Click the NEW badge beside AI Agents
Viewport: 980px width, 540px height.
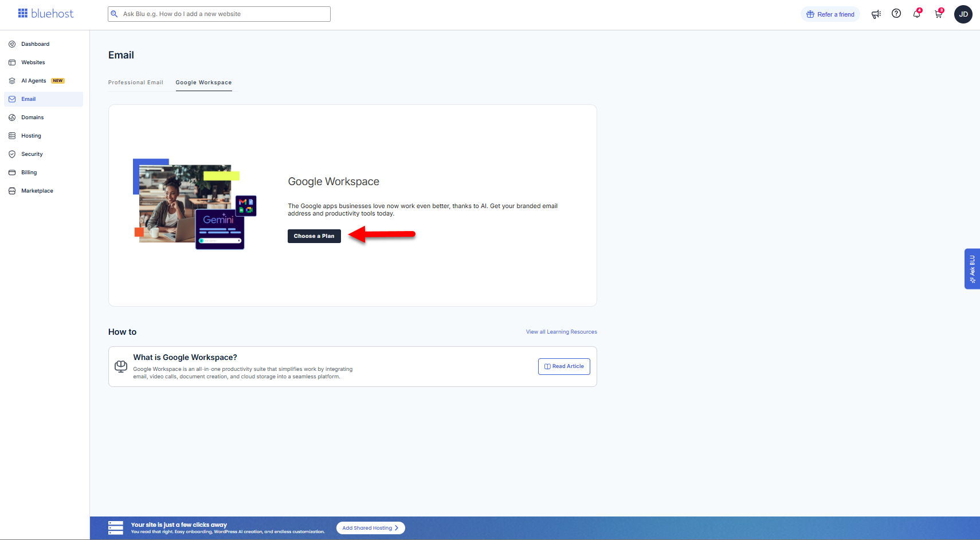pyautogui.click(x=58, y=81)
